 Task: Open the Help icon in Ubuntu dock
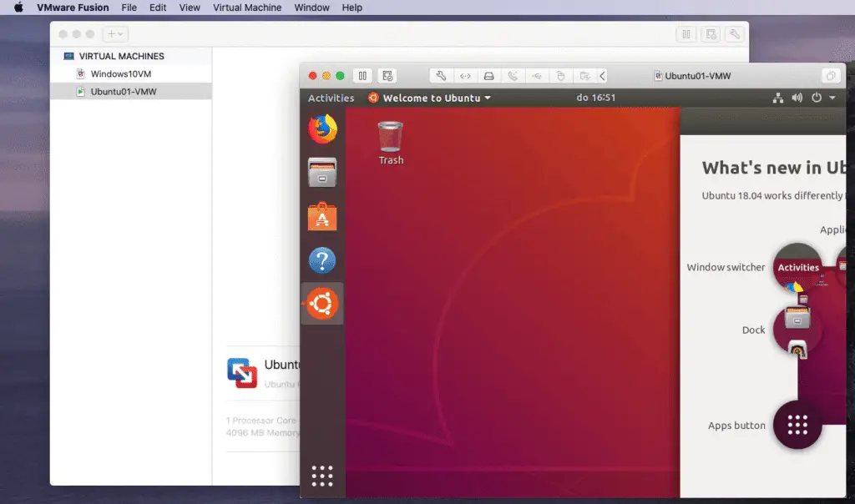pos(322,260)
